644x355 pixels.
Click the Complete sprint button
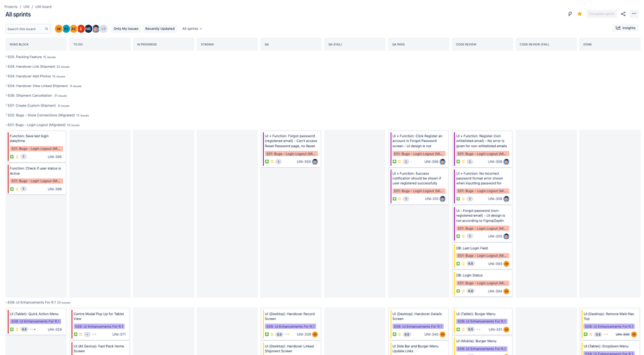[x=601, y=14]
